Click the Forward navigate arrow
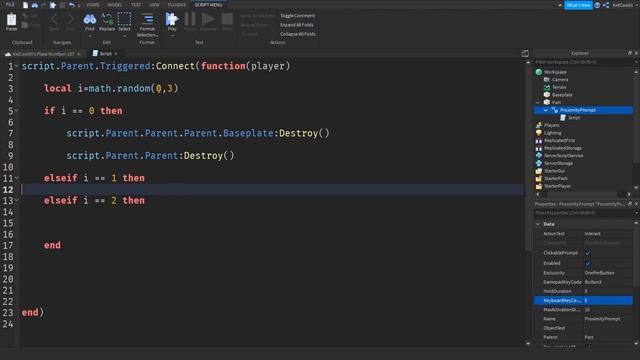 pos(71,19)
